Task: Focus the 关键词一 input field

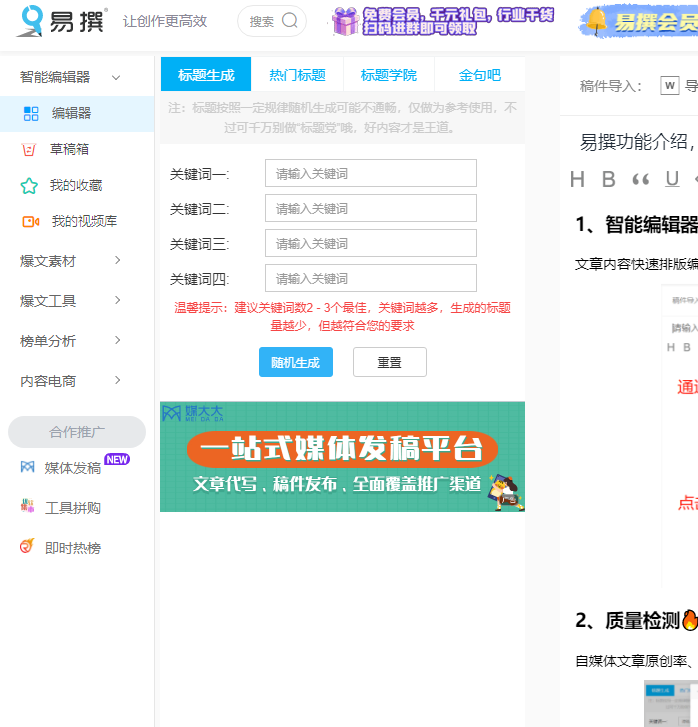Action: pyautogui.click(x=371, y=173)
